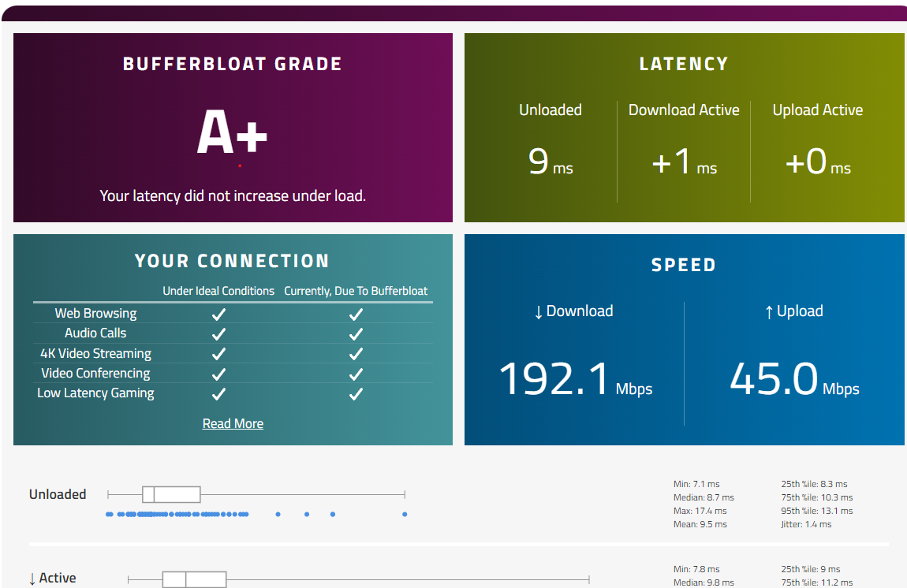Open the Read More link

click(x=233, y=424)
